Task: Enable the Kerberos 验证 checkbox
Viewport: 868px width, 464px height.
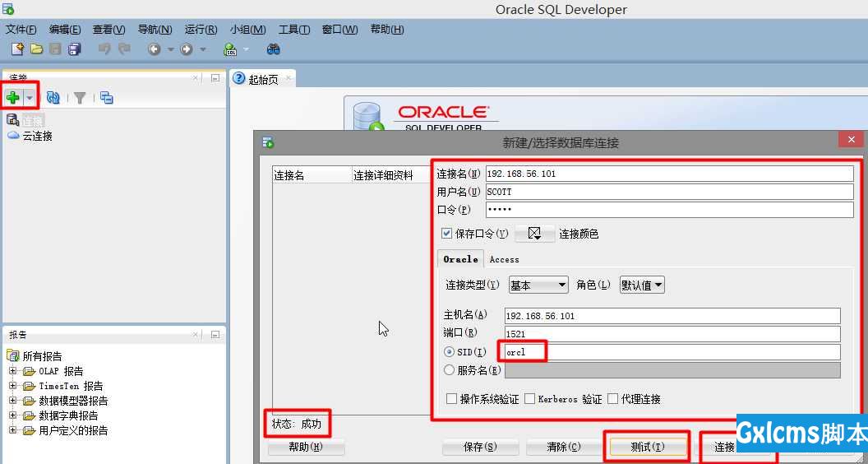Action: pos(530,398)
